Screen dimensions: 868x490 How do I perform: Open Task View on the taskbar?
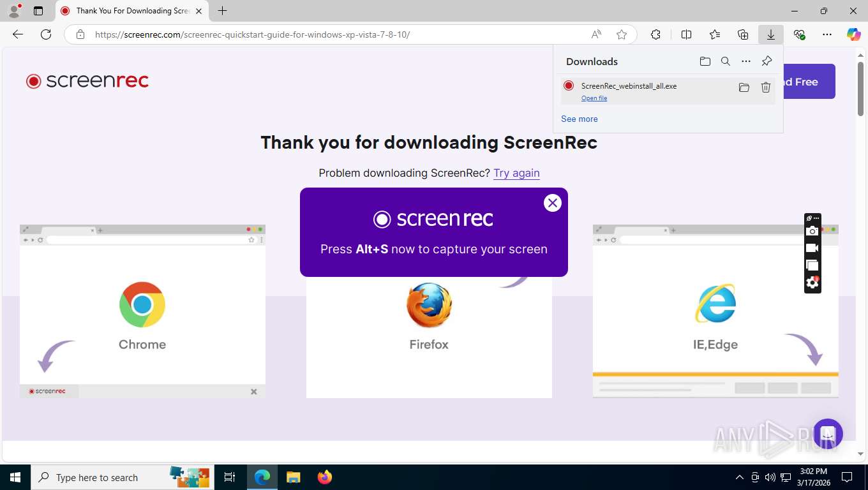point(230,477)
